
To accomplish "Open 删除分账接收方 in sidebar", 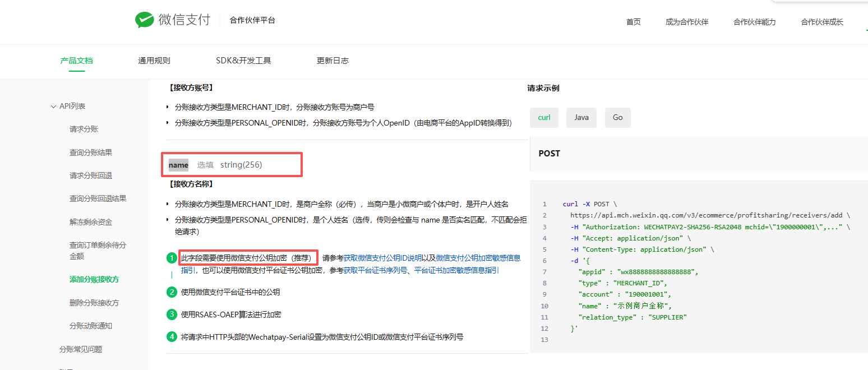I will pyautogui.click(x=94, y=303).
